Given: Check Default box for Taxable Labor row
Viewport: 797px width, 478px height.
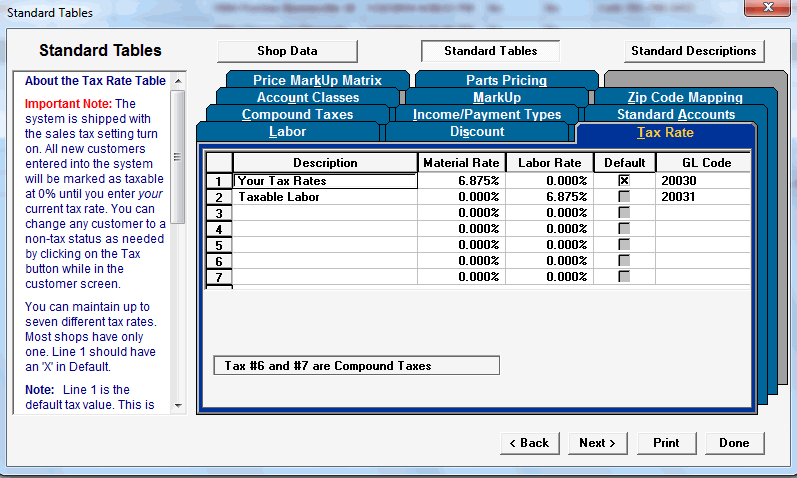Looking at the screenshot, I should click(624, 196).
